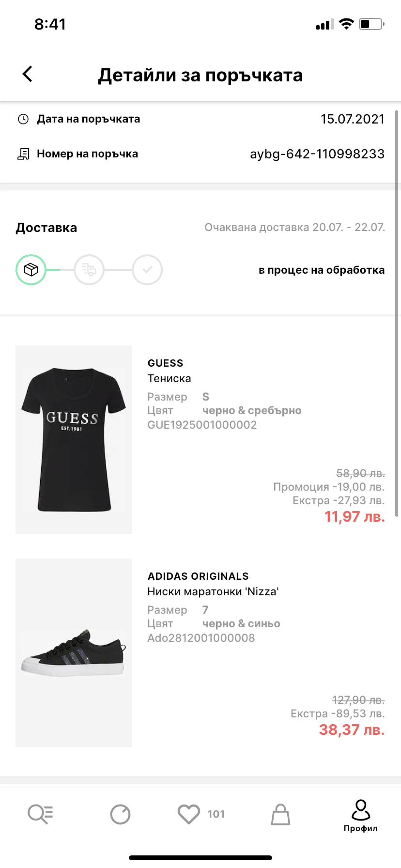This screenshot has width=401, height=868.
Task: Tap the delivered checkmark step icon
Action: (147, 270)
